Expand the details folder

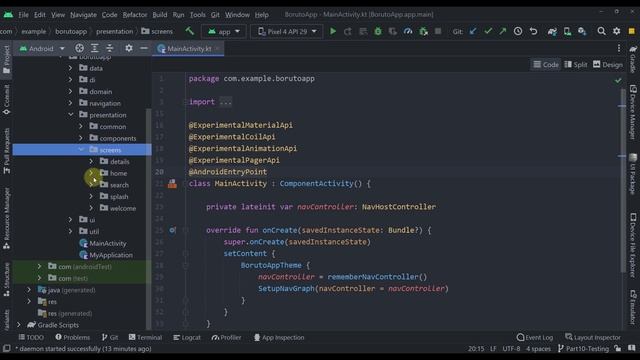point(91,162)
